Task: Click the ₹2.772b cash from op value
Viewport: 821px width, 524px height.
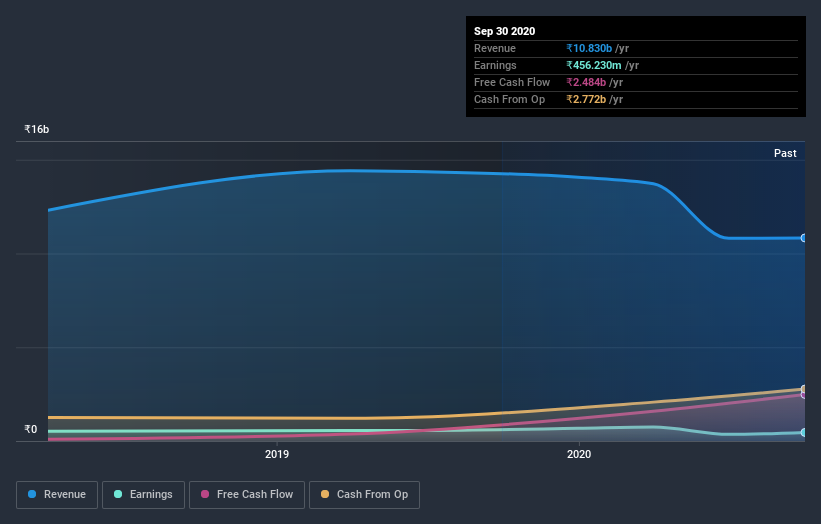Action: click(x=586, y=99)
